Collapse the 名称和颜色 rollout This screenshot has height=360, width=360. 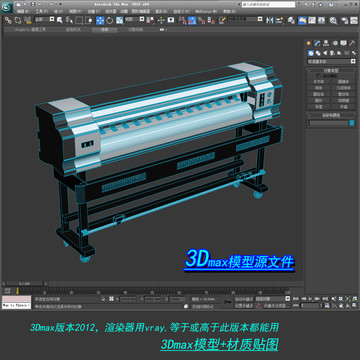point(331,115)
